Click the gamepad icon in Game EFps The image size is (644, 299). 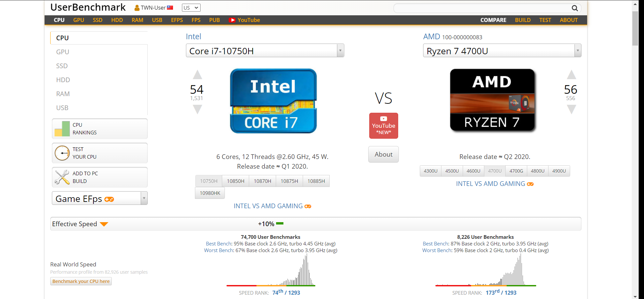(109, 199)
